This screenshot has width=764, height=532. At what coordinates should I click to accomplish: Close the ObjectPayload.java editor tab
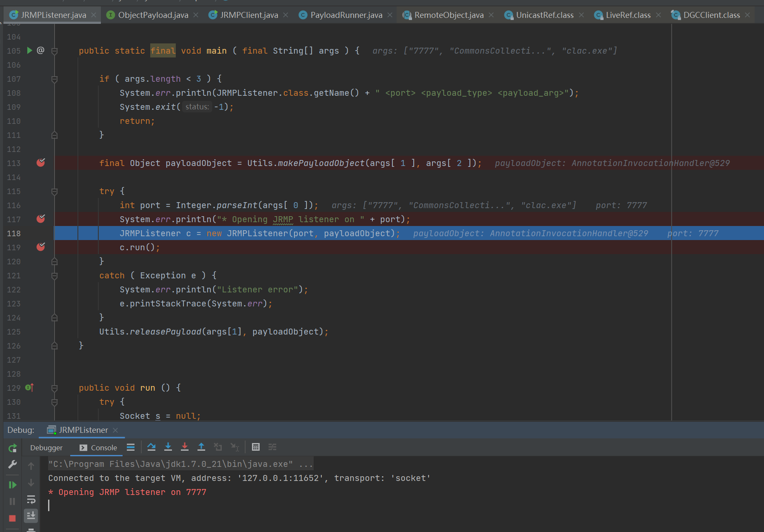196,15
